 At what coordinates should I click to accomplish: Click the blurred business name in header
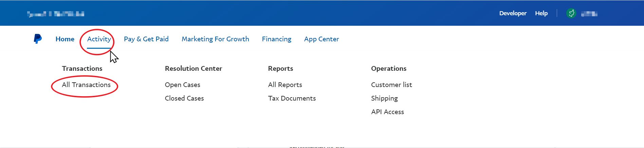[56, 14]
